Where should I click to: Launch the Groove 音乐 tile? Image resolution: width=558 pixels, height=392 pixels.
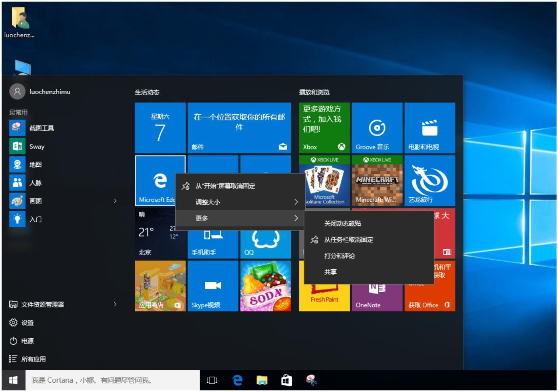coord(377,128)
